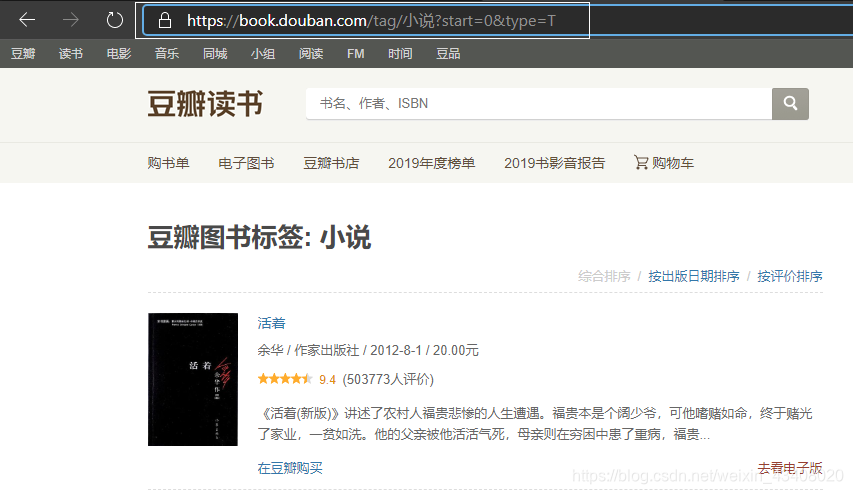
Task: Open FM in the top navigation
Action: tap(356, 53)
